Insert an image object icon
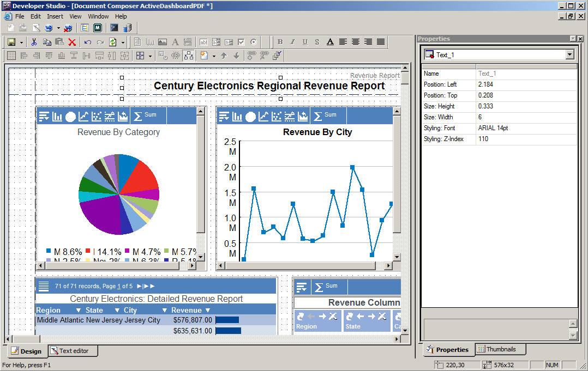 163,42
